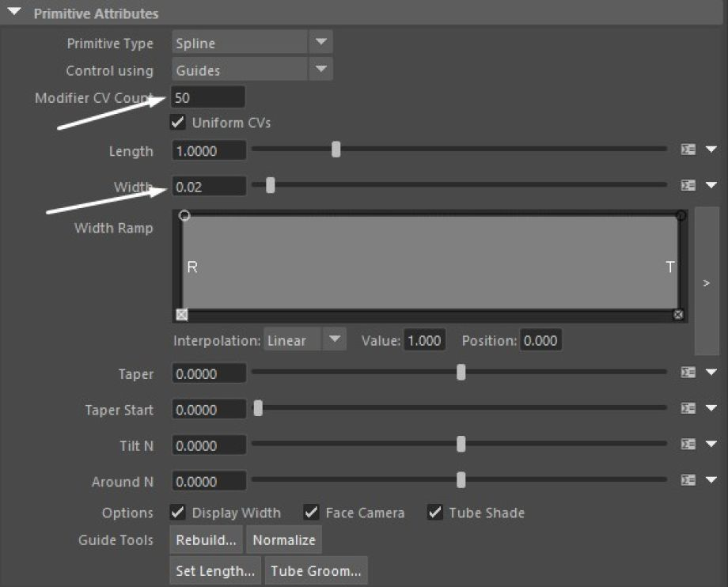Click the Tube Groom... button
The height and width of the screenshot is (587, 728).
[x=316, y=570]
